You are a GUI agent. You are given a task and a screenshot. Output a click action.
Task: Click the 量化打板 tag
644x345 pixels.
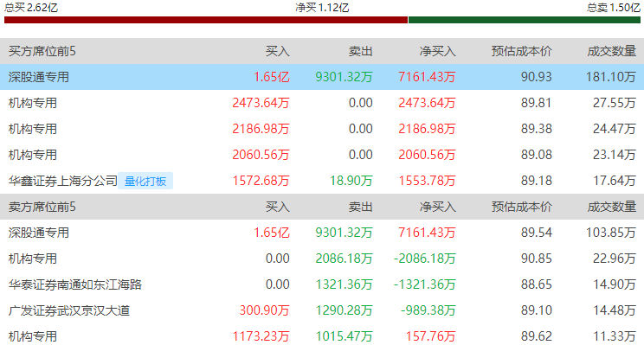tap(145, 181)
